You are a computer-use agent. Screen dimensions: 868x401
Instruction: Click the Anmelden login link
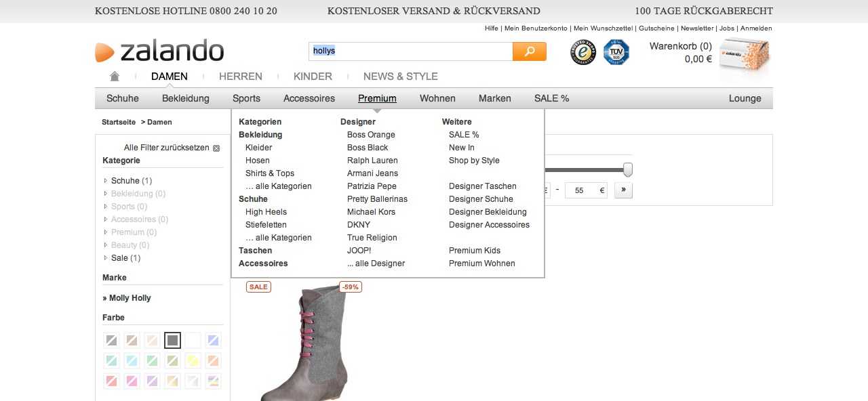755,28
